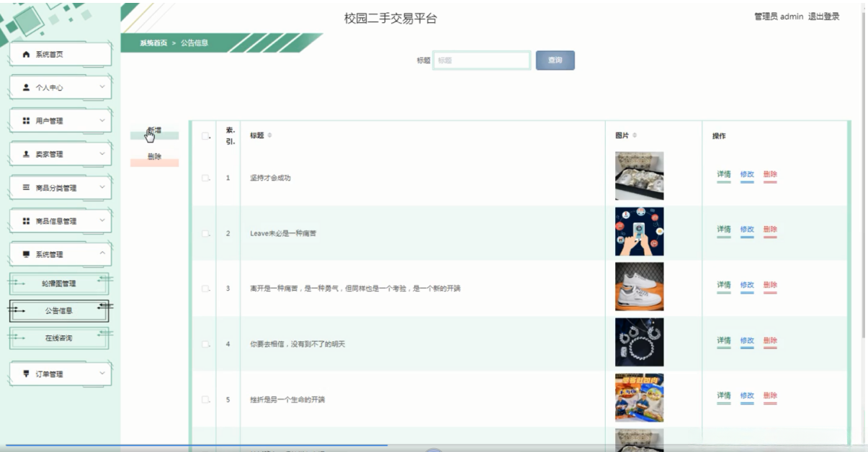868x452 pixels.
Task: Click the grid icon beside 商品信息管理
Action: point(28,221)
